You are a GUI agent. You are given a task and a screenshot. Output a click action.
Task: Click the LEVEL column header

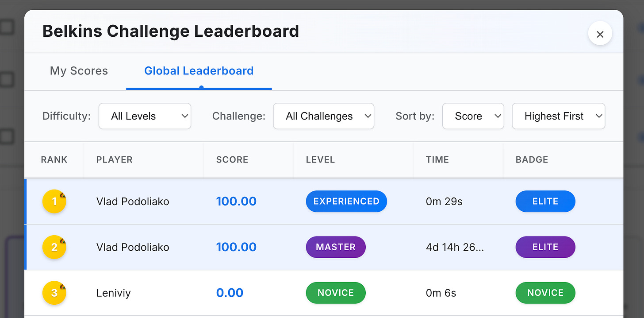(321, 160)
